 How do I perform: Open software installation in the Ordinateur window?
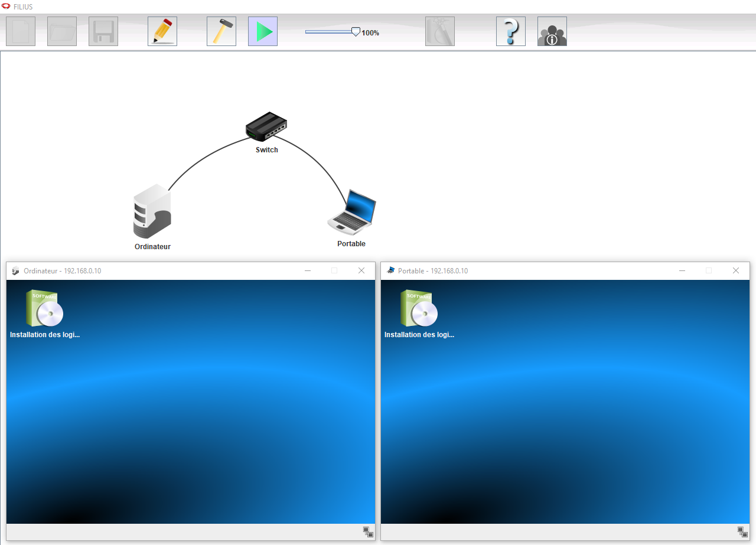45,309
